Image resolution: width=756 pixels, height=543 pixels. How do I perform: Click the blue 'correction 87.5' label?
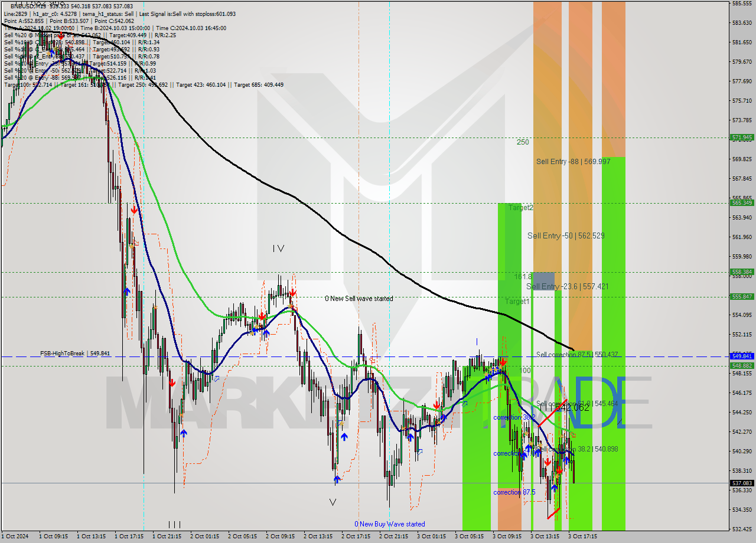tap(514, 492)
